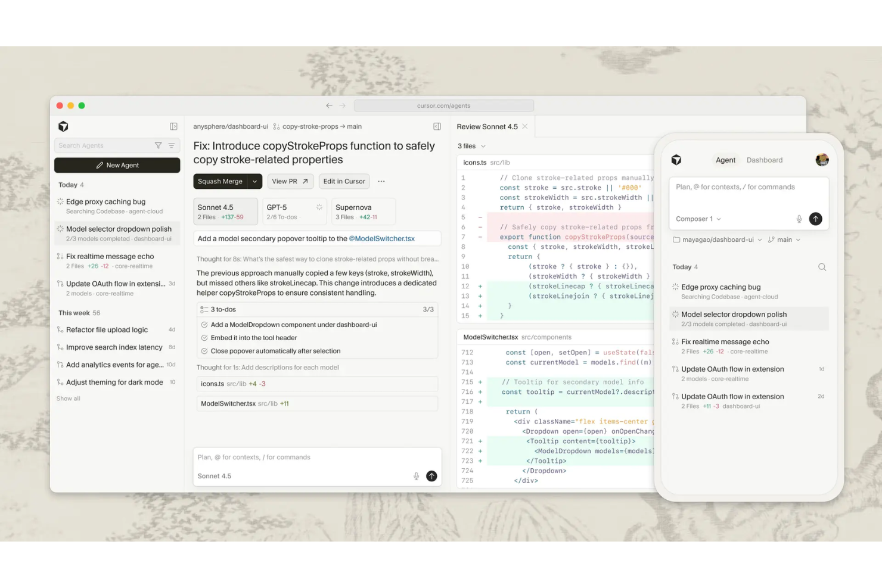Image resolution: width=882 pixels, height=588 pixels.
Task: Click the search icon next to Today
Action: [822, 267]
